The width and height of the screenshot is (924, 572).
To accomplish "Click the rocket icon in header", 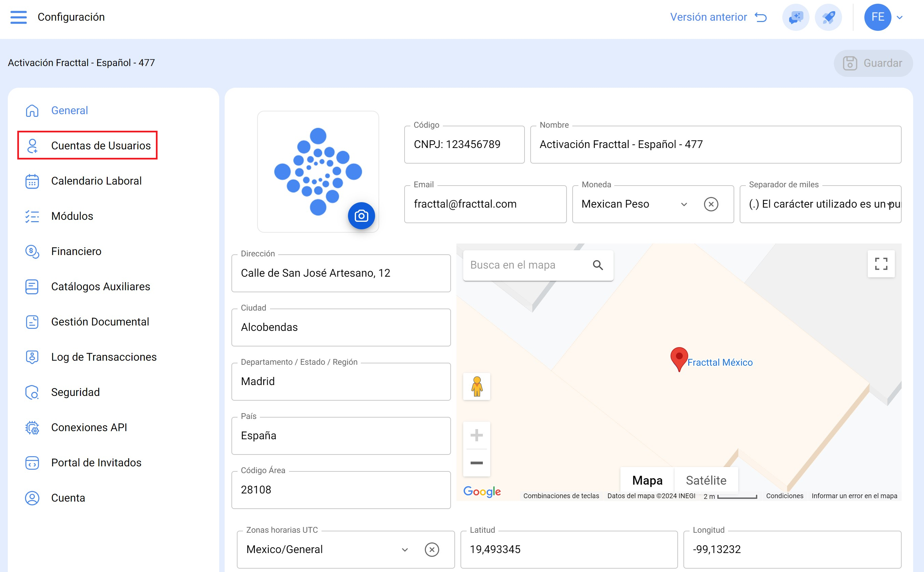I will point(828,17).
